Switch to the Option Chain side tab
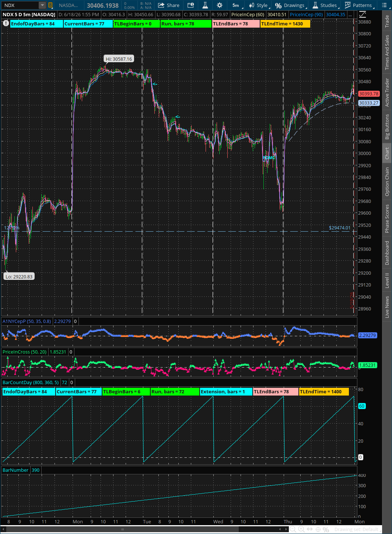Screen dimensions: 392x534 (x=387, y=182)
